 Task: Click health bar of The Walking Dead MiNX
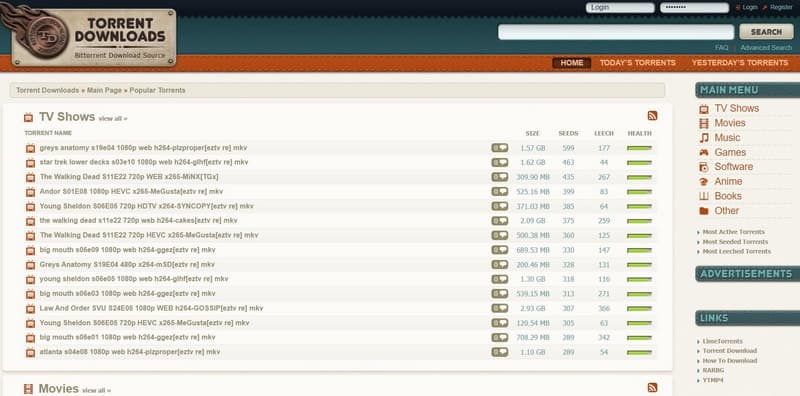click(x=639, y=177)
